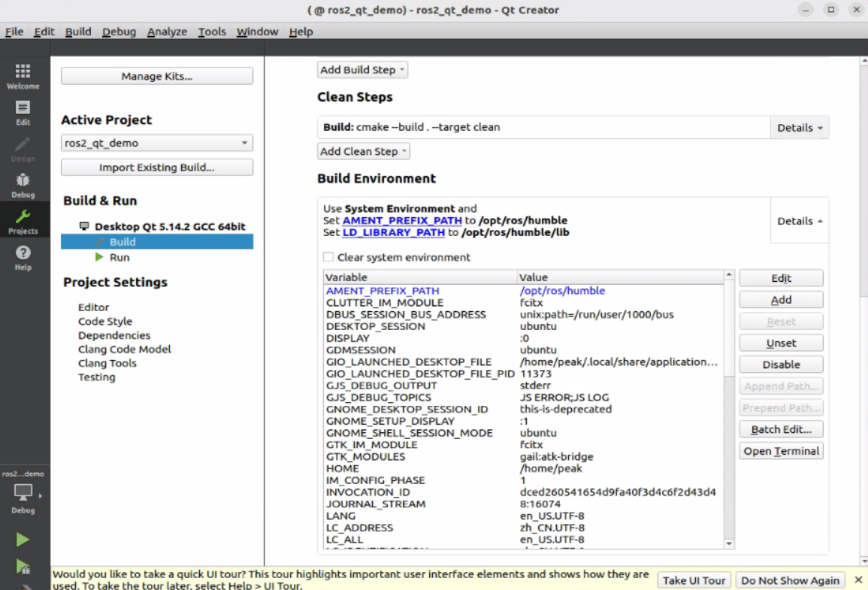Click the Variable column header
Viewport: 868px width, 590px height.
pyautogui.click(x=420, y=277)
